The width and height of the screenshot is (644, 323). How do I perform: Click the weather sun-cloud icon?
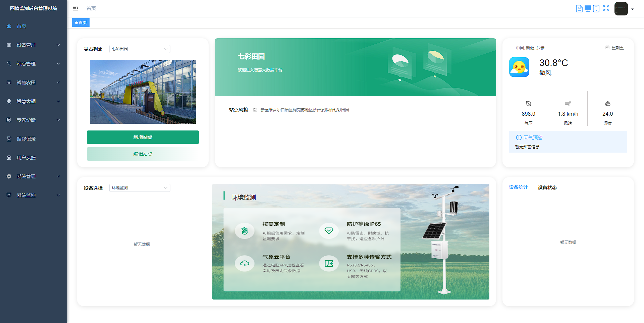(x=519, y=67)
